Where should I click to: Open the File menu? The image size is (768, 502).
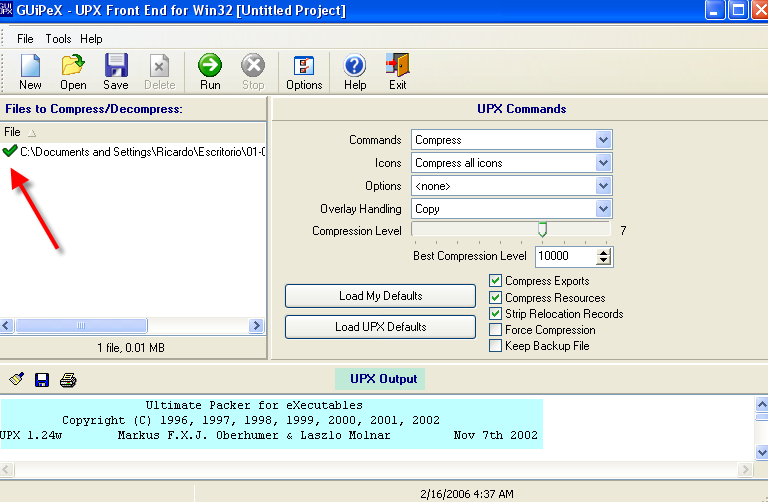coord(25,39)
